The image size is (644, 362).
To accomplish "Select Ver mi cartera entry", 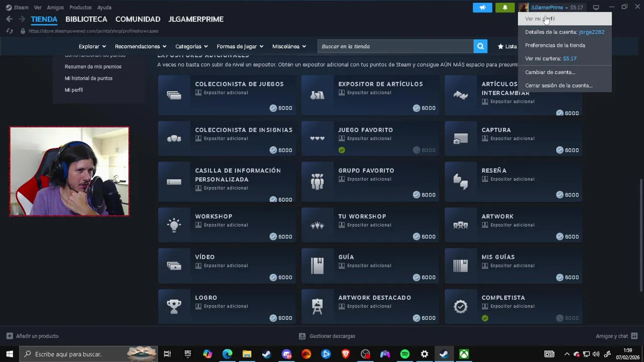I will (565, 58).
